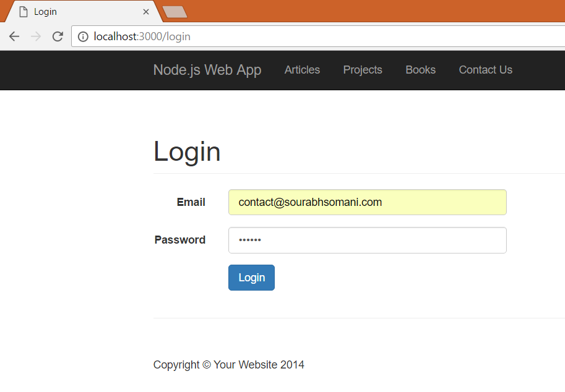This screenshot has width=565, height=392.
Task: Reload the localhost login page
Action: pos(58,36)
